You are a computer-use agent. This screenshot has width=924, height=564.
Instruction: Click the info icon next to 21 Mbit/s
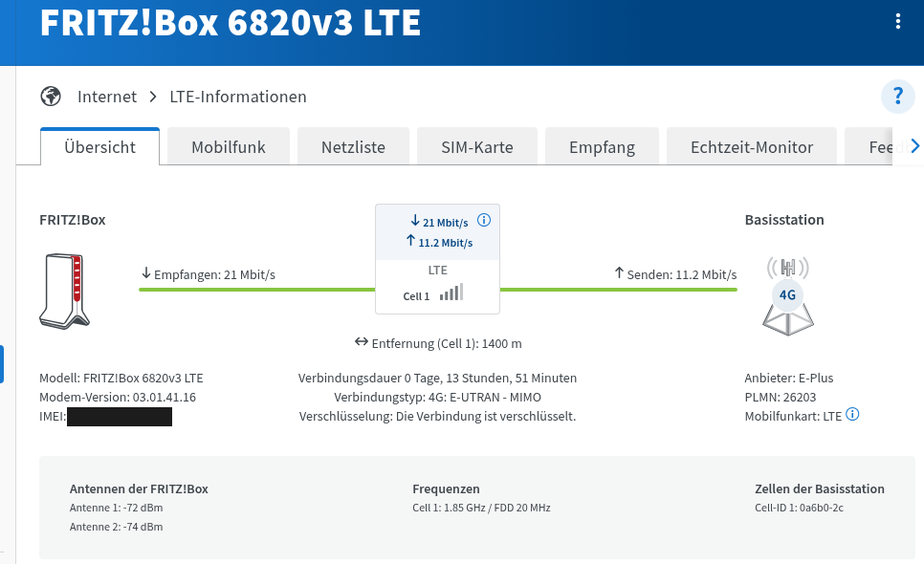[484, 220]
